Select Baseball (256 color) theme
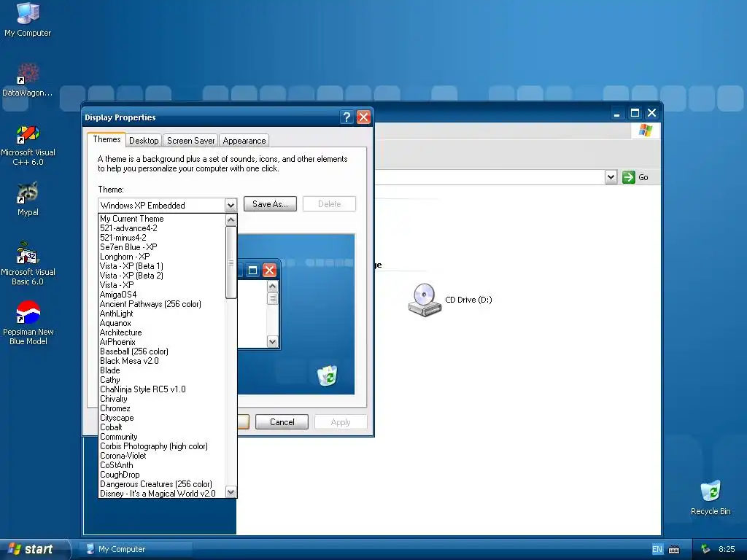 coord(162,351)
